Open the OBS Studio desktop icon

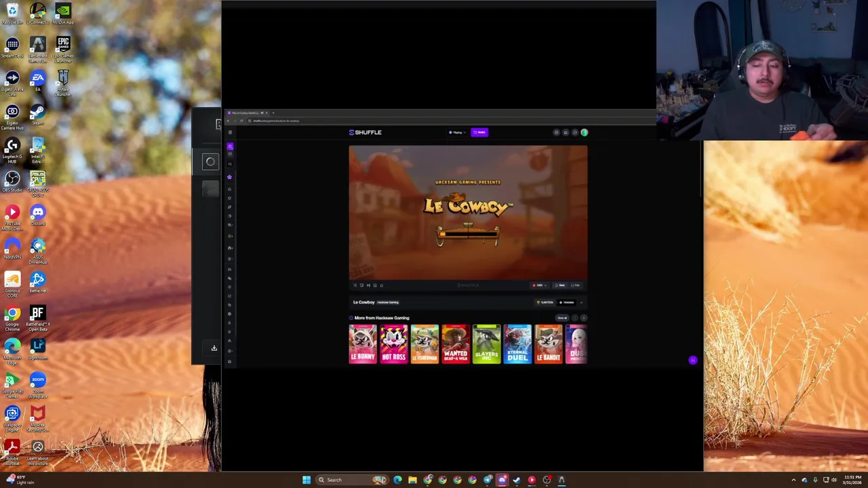point(12,181)
